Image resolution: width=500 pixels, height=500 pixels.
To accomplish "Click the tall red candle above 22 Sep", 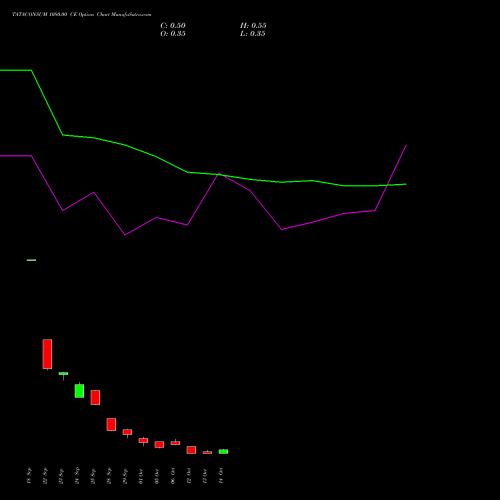I will [47, 354].
